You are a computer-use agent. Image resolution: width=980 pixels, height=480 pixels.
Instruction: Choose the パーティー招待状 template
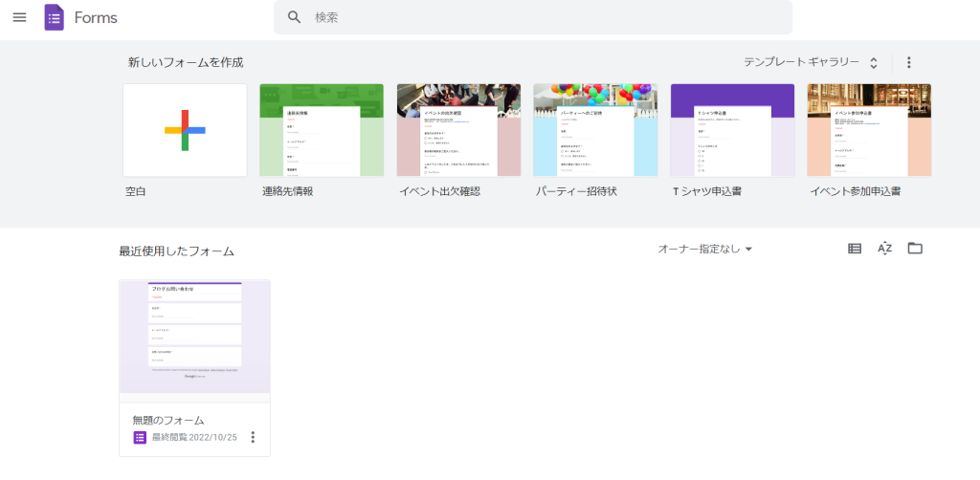tap(595, 130)
